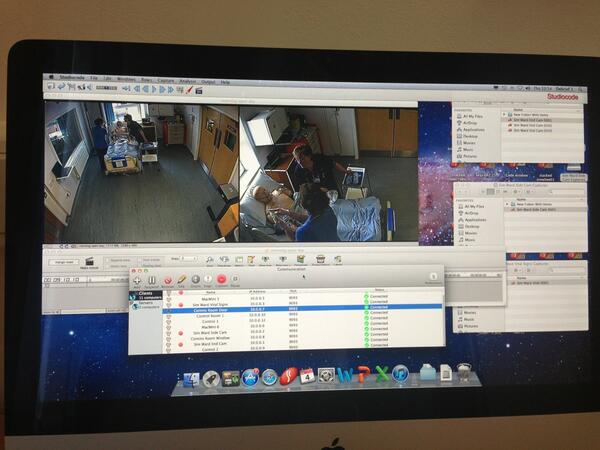Viewport: 600px width, 450px height.
Task: Select the Sim Ward Side Cam row
Action: [x=302, y=333]
